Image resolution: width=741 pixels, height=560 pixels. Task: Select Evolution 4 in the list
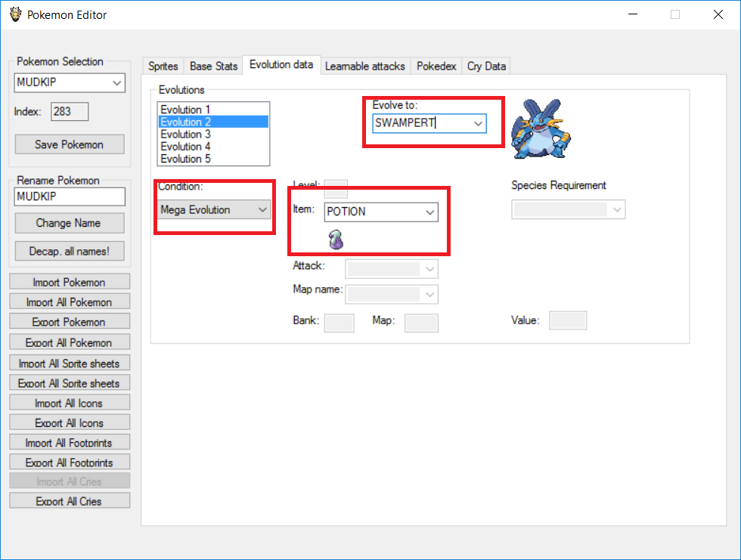(213, 147)
